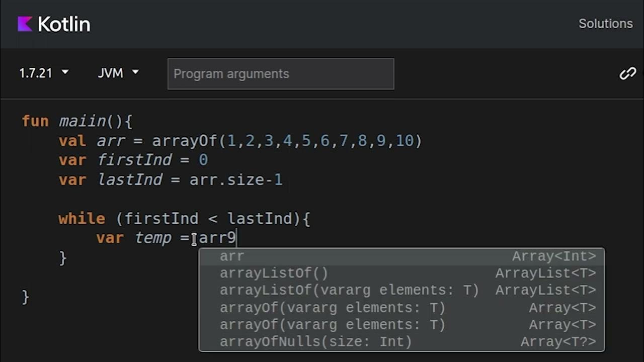
Task: Select the first arrayOf(vararg elements: T) entry
Action: tap(401, 308)
